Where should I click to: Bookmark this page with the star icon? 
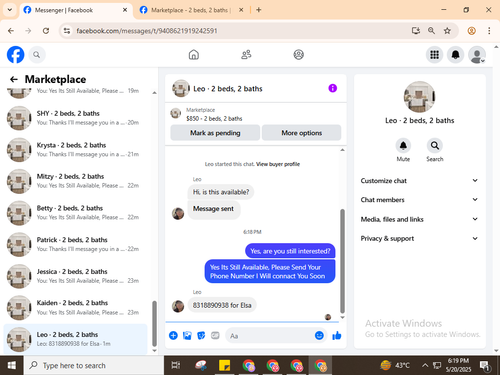[447, 31]
